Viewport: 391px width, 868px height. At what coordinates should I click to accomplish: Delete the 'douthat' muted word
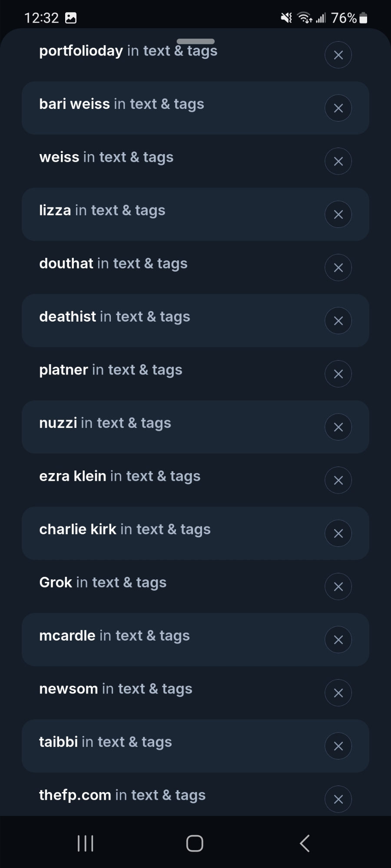pos(338,268)
